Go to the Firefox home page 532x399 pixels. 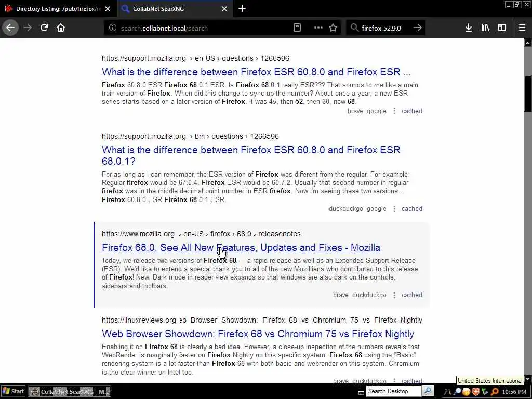pyautogui.click(x=61, y=28)
